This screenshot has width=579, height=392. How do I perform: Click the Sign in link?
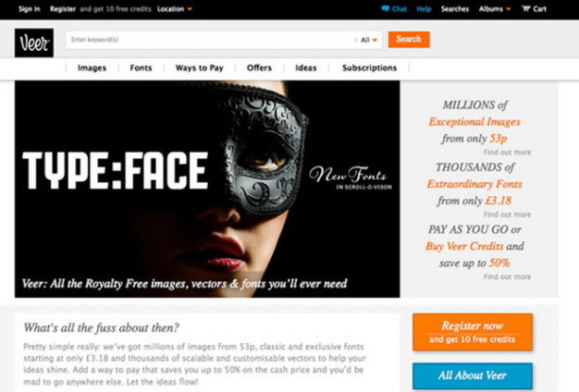pyautogui.click(x=30, y=9)
